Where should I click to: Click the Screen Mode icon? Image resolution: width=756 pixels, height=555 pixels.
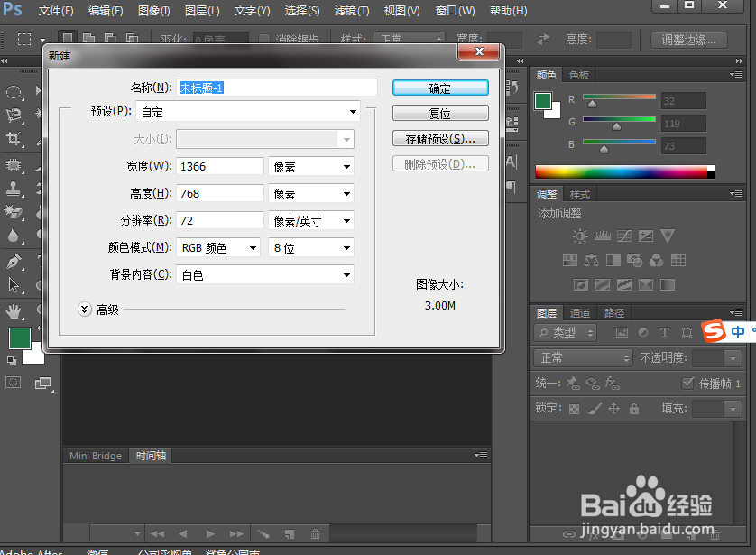point(43,384)
